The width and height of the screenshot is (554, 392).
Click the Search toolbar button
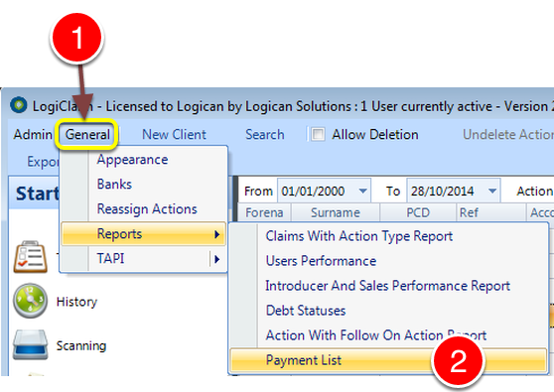pos(265,135)
